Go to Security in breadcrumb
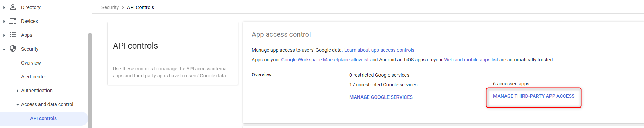The height and width of the screenshot is (128, 644). pyautogui.click(x=110, y=7)
